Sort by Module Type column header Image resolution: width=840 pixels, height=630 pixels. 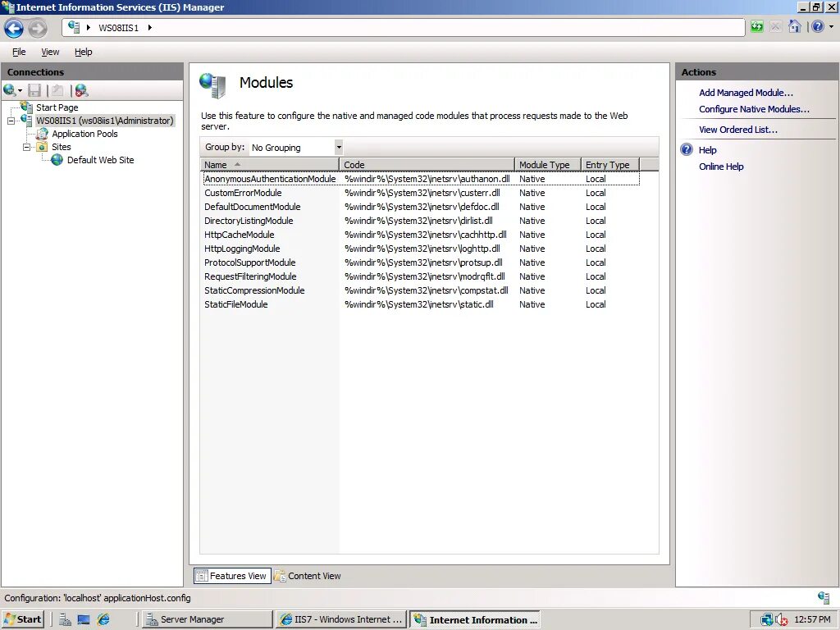[x=547, y=164]
